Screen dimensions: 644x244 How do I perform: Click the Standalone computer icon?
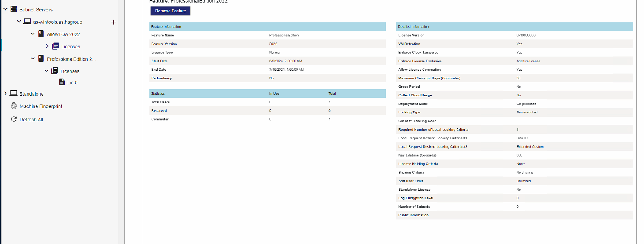tap(14, 93)
